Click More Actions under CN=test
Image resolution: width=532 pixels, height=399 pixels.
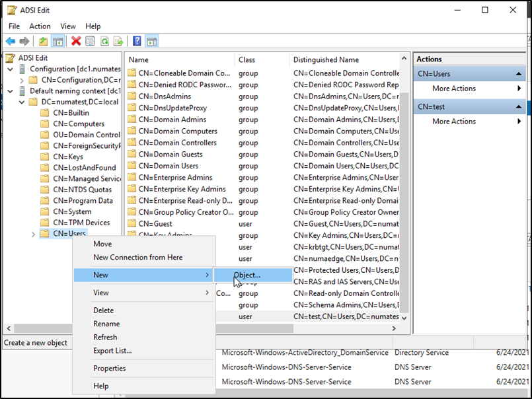point(454,122)
